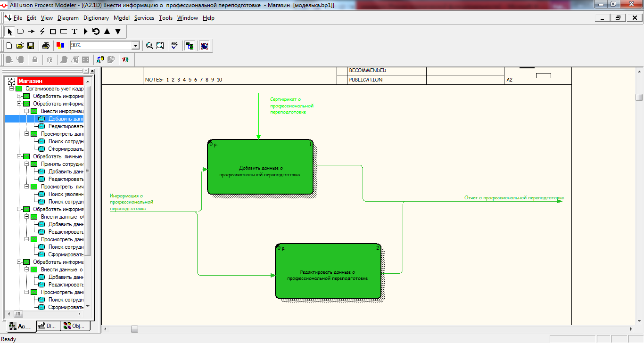
Task: Click the colorful people figures icon
Action: 126,60
